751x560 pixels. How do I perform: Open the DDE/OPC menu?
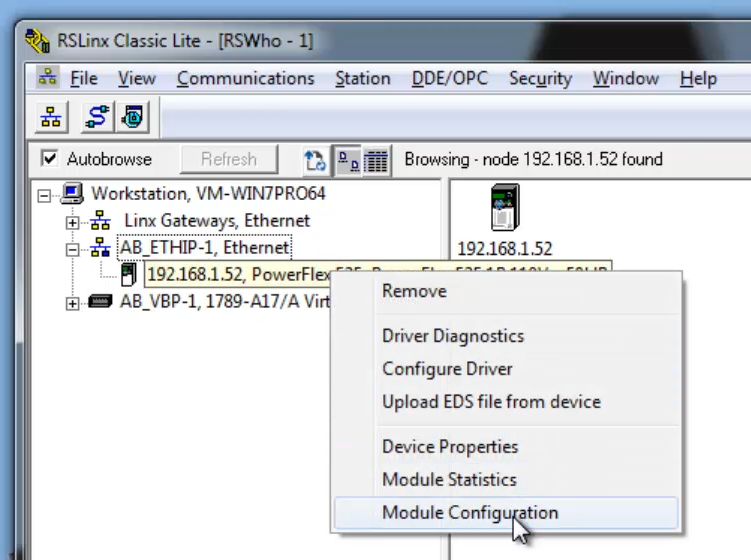tap(450, 79)
